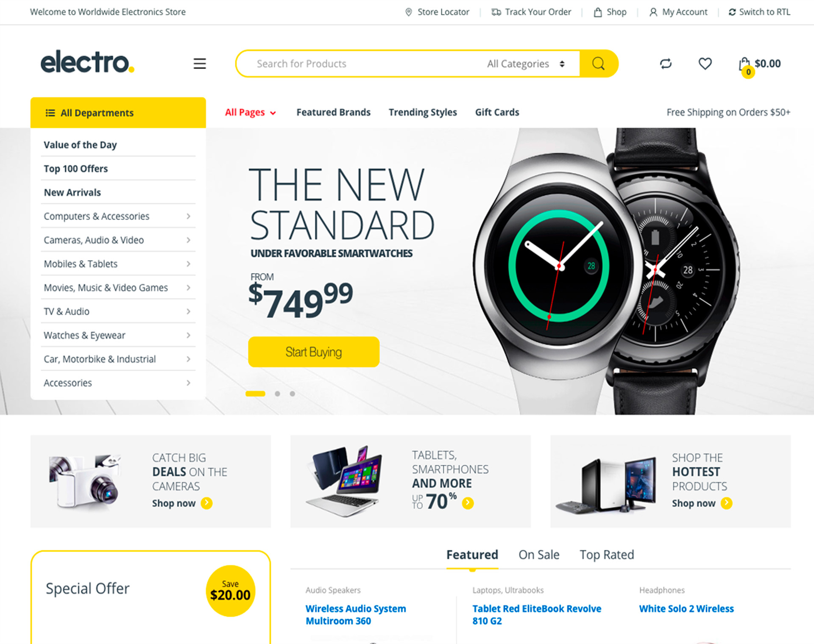This screenshot has width=814, height=644.
Task: Click the Start Buying button
Action: point(314,352)
